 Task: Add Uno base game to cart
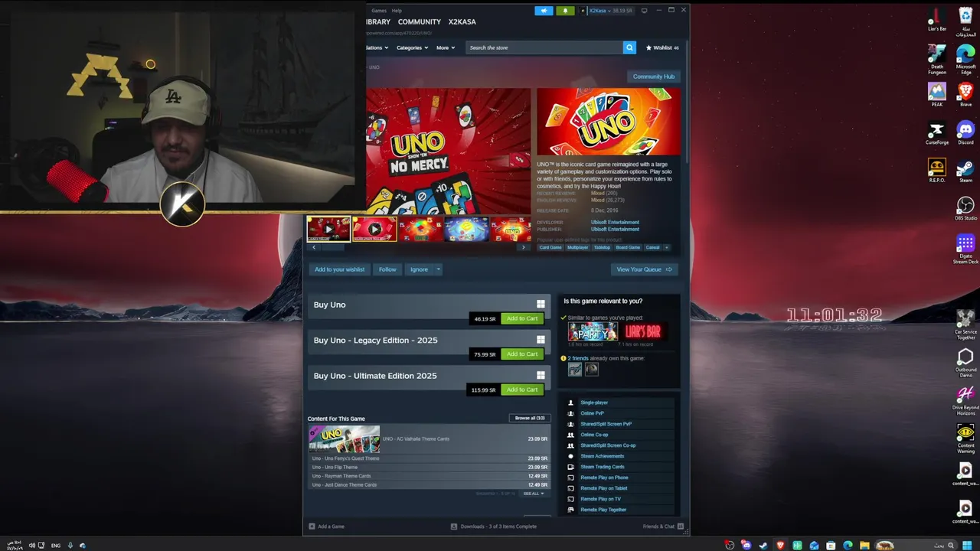click(522, 318)
